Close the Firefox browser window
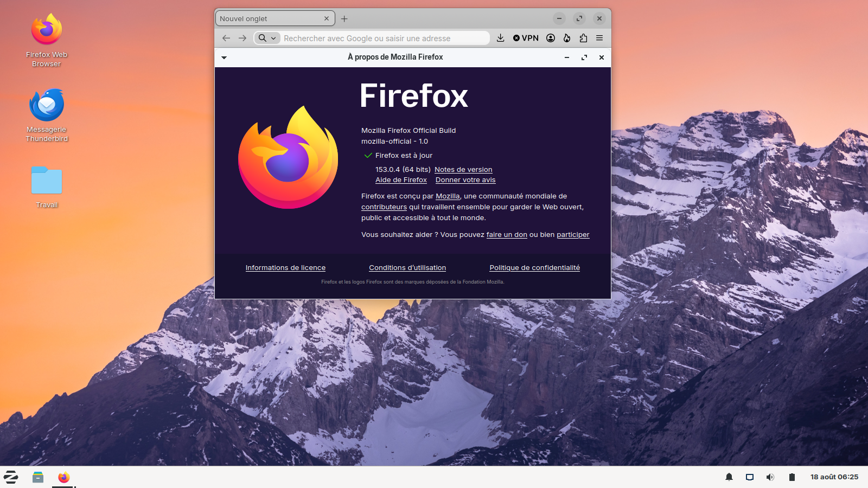Screen dimensions: 868x488 click(x=599, y=18)
